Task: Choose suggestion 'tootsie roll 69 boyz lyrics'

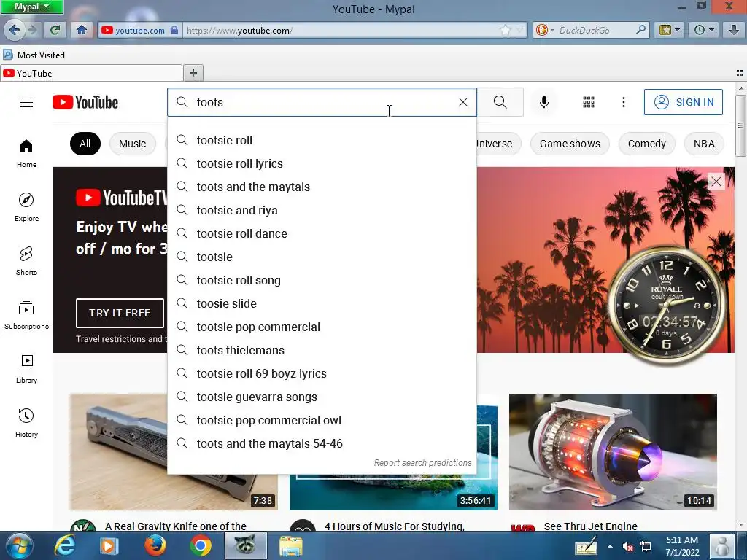Action: 322,373
